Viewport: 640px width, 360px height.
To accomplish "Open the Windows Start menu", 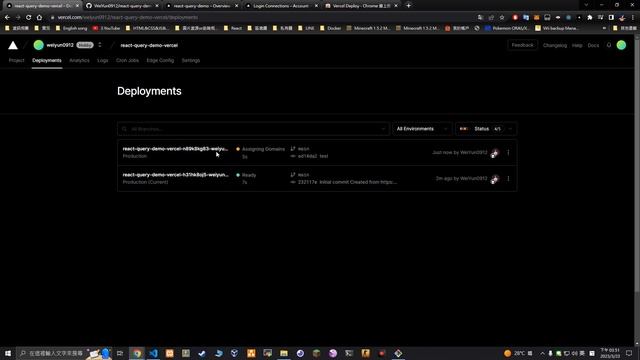I will (8, 353).
